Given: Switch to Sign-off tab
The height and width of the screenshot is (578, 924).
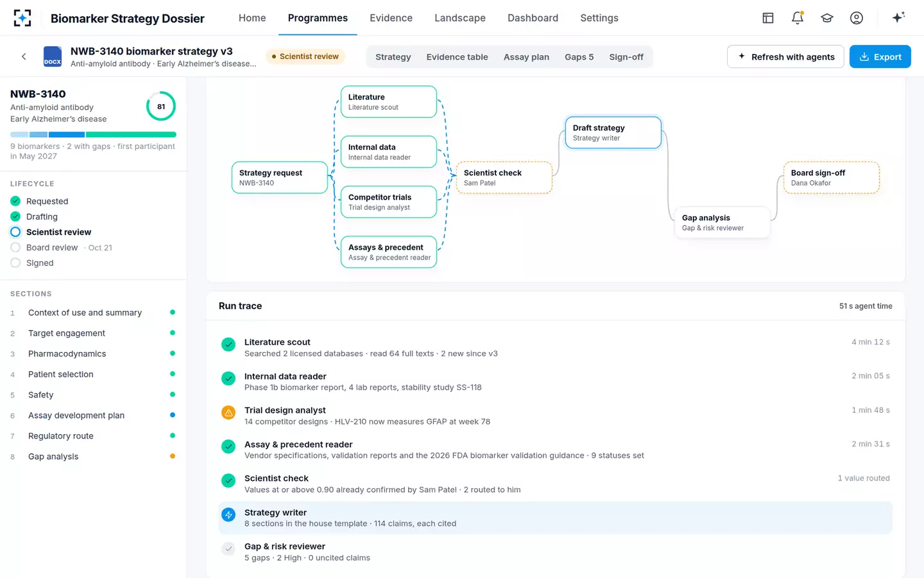Looking at the screenshot, I should (626, 57).
